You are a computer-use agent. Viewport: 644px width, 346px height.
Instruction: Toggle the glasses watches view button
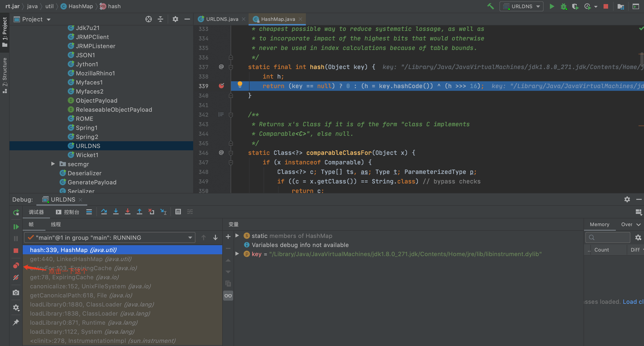(228, 296)
